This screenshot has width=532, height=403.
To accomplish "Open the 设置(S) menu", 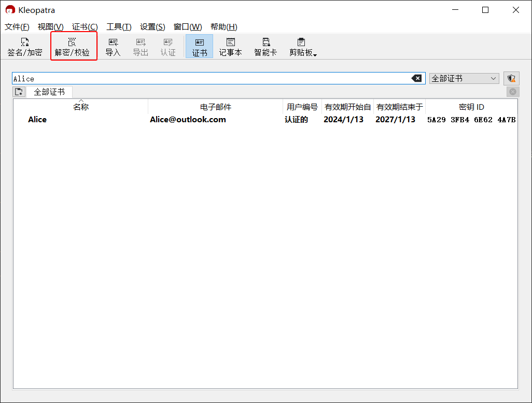I will pos(152,27).
